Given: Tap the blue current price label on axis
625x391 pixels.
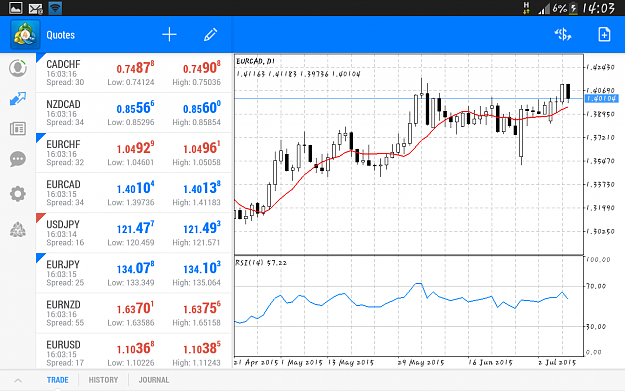Looking at the screenshot, I should point(601,98).
